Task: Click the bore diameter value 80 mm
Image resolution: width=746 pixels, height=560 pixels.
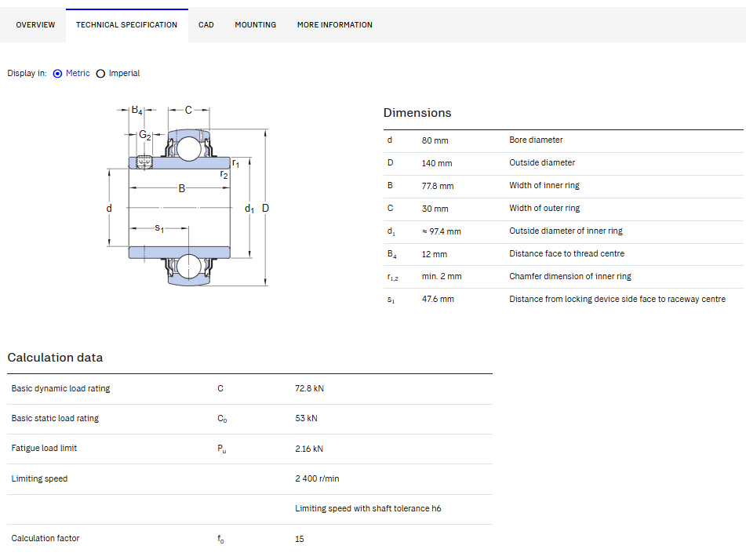Action: tap(435, 140)
